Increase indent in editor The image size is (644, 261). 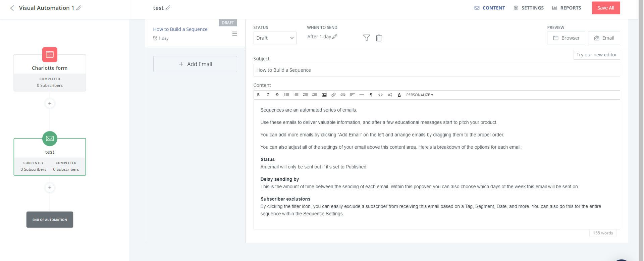(315, 95)
